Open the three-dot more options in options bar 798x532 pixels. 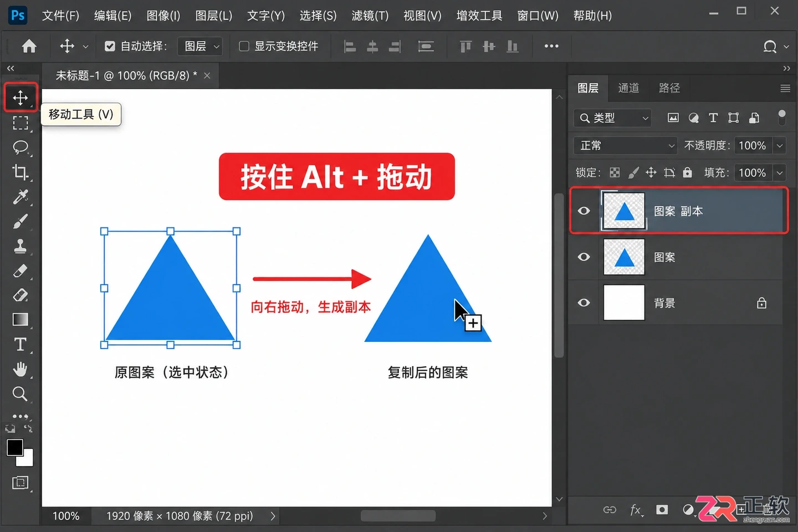(x=551, y=46)
